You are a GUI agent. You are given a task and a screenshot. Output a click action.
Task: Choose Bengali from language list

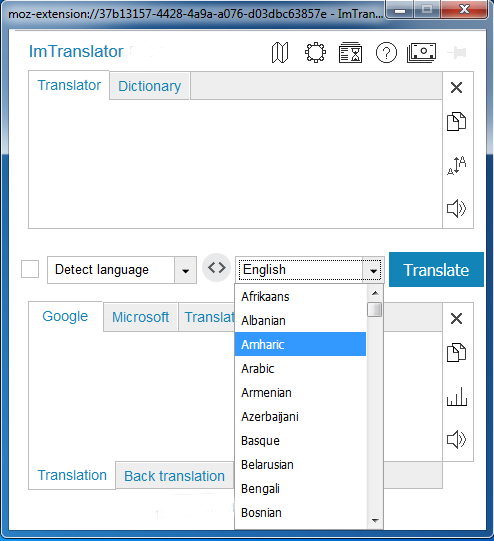point(300,489)
